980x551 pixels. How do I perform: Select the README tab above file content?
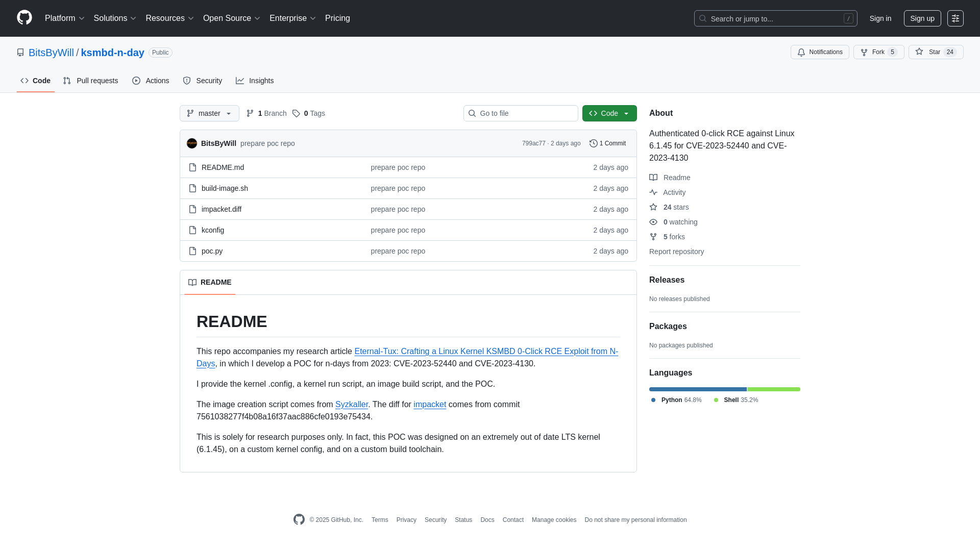click(210, 282)
